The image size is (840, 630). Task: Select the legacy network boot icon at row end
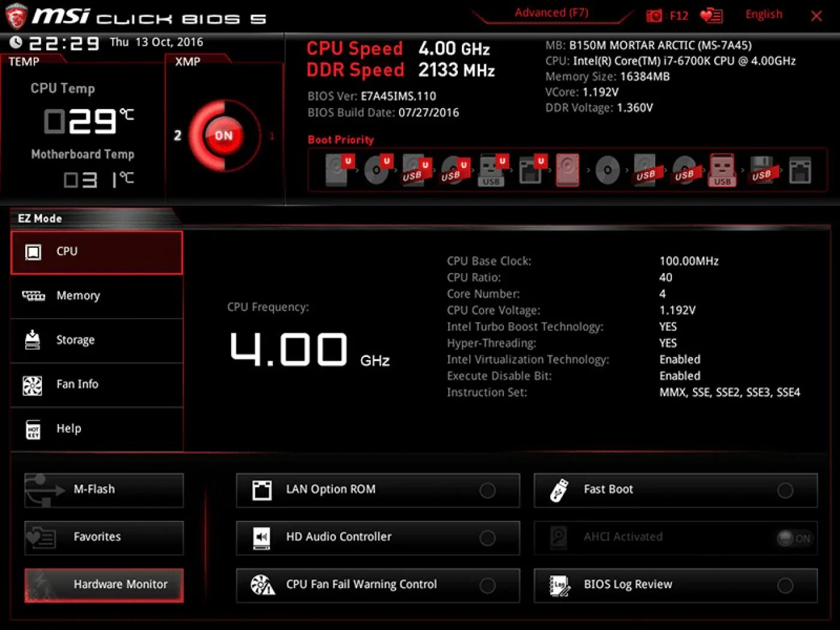800,170
